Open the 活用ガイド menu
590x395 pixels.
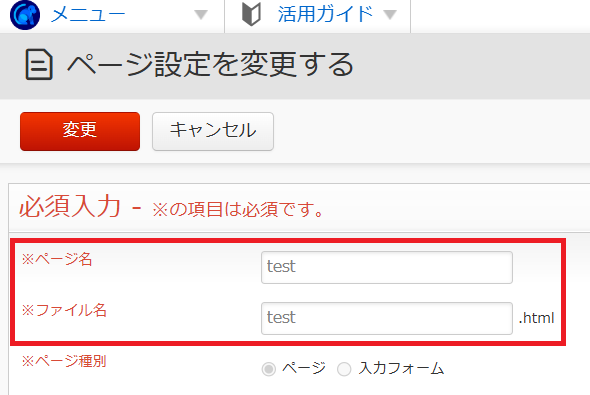tap(325, 14)
